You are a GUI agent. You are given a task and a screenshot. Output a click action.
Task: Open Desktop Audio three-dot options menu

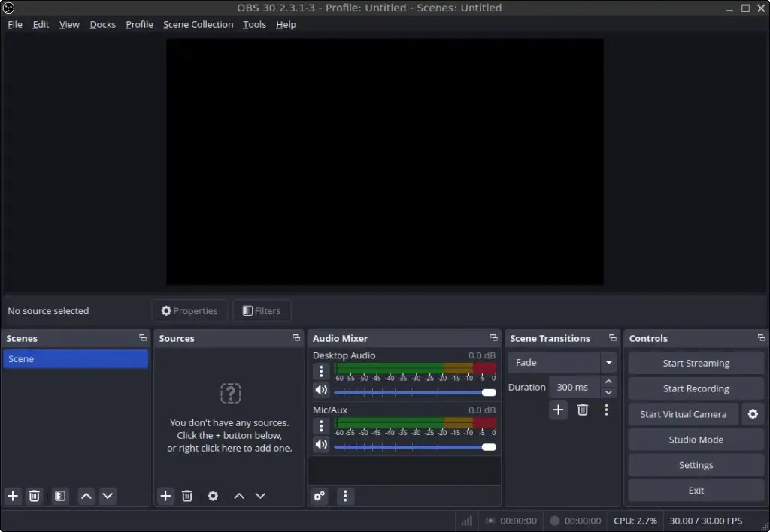321,371
